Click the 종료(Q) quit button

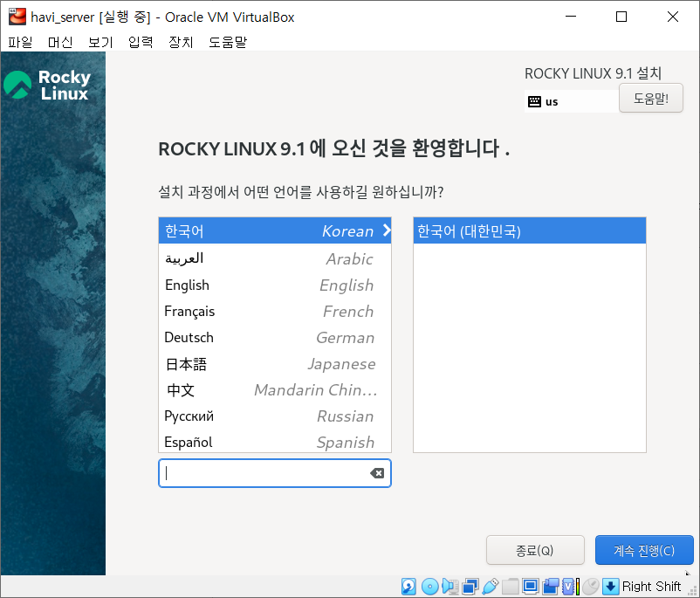pos(535,550)
